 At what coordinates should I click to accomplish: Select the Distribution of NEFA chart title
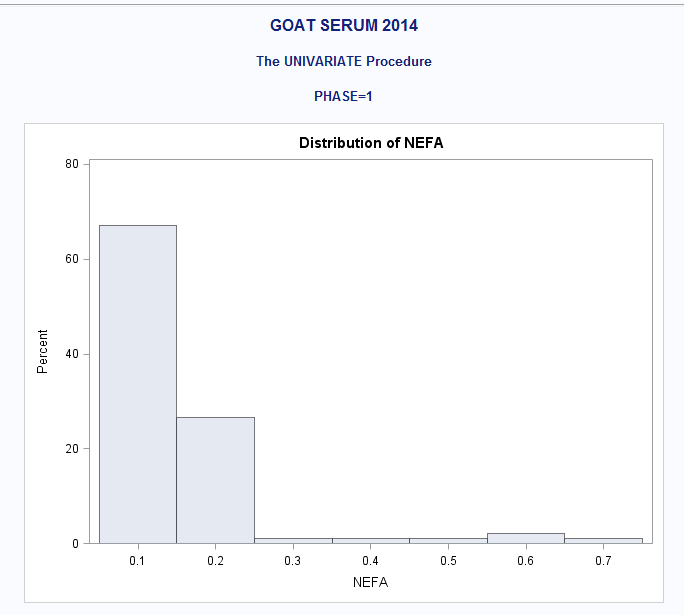[x=371, y=143]
